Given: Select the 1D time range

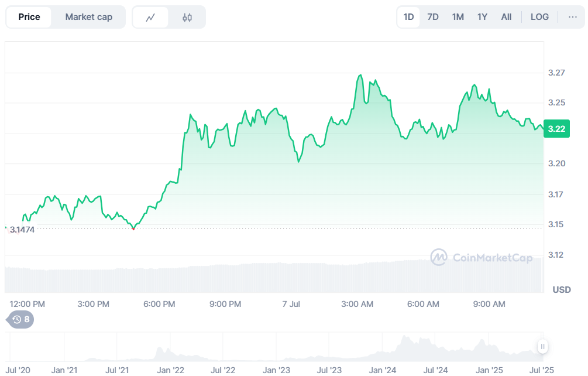Looking at the screenshot, I should tap(408, 17).
